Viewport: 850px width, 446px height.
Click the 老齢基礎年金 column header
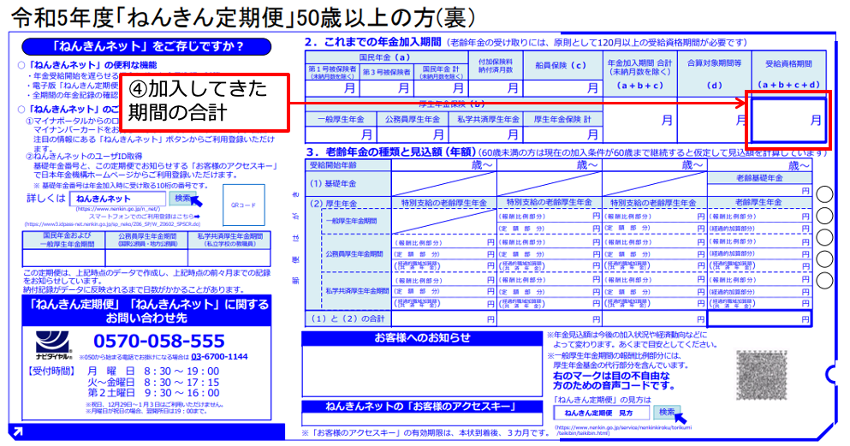[x=759, y=178]
